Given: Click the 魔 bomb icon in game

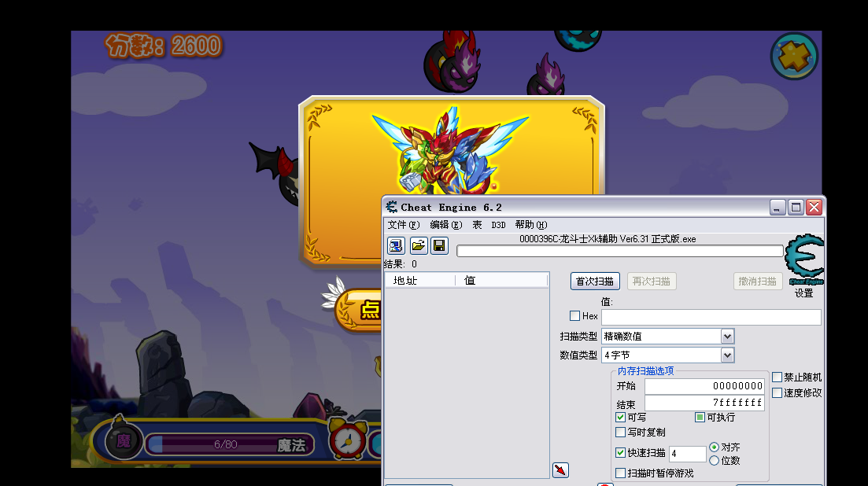Looking at the screenshot, I should coord(124,439).
